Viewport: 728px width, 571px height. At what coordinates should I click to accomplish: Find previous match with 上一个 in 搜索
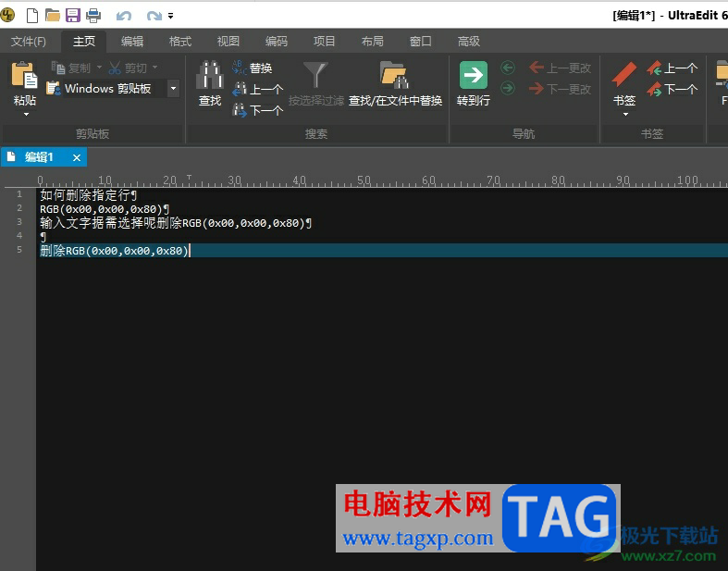(x=257, y=89)
